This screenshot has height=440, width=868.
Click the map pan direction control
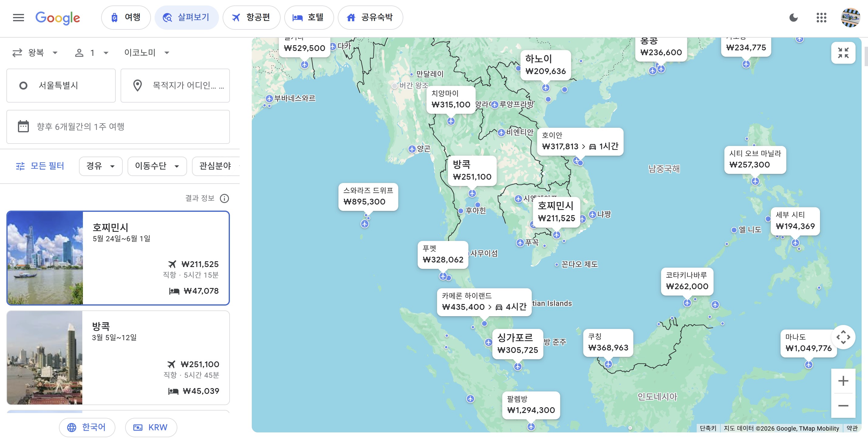(843, 337)
